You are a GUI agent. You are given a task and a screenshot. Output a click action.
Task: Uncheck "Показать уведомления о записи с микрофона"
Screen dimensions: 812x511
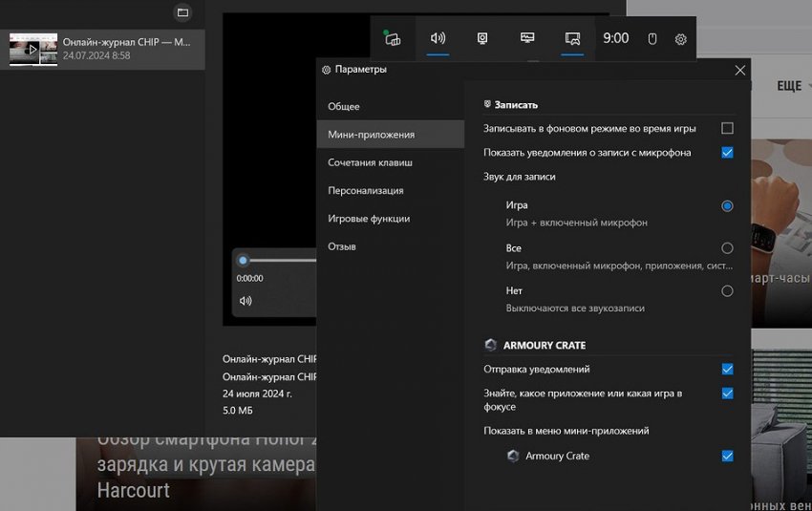click(x=727, y=153)
